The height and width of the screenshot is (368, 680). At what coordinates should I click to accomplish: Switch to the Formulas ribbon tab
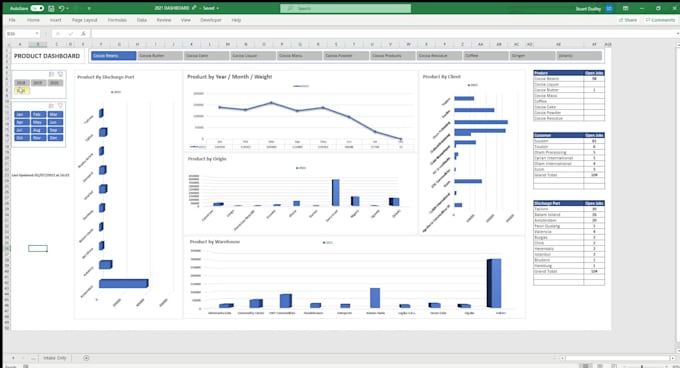pos(117,20)
